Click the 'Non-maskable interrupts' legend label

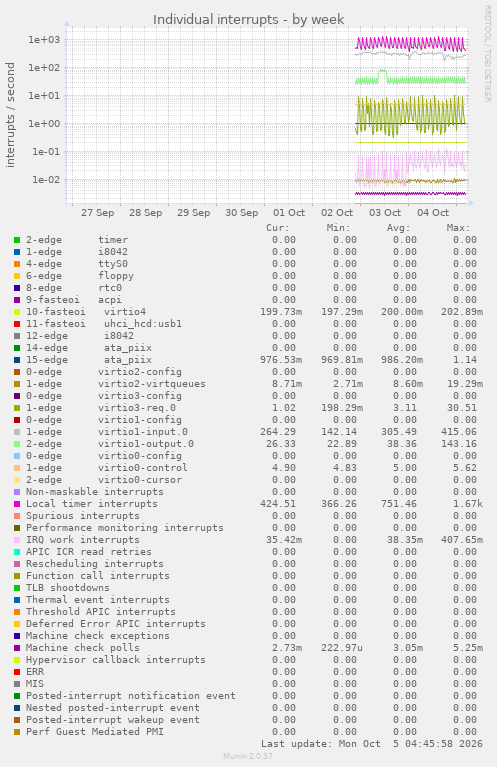point(95,492)
